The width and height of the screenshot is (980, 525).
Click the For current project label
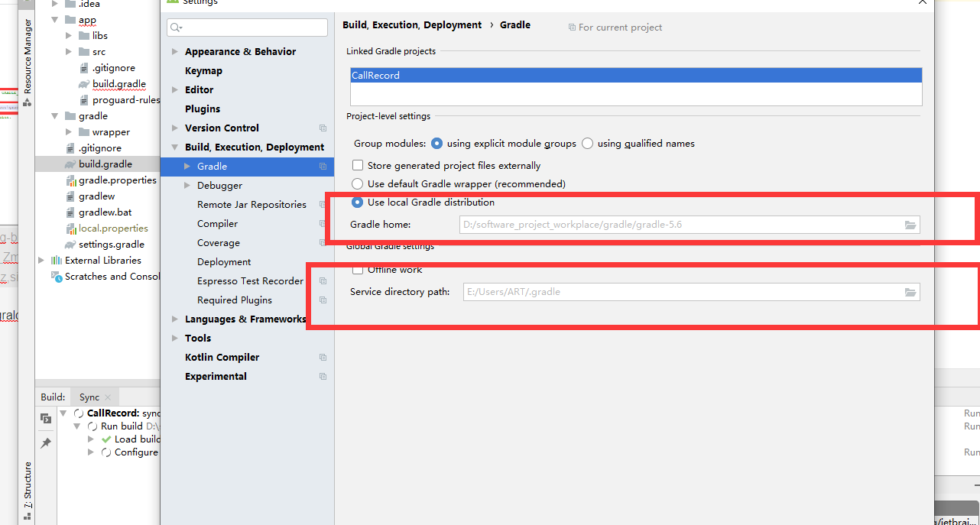point(614,27)
